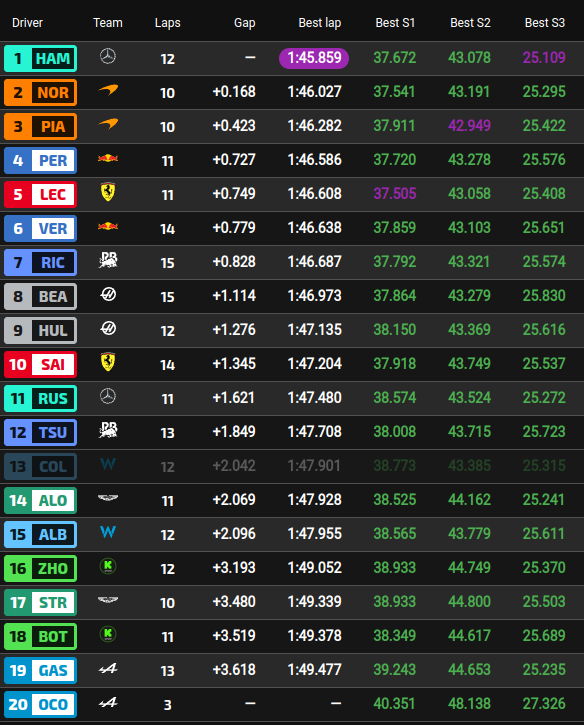Image resolution: width=584 pixels, height=725 pixels.
Task: Click the Laps column header
Action: tap(167, 23)
